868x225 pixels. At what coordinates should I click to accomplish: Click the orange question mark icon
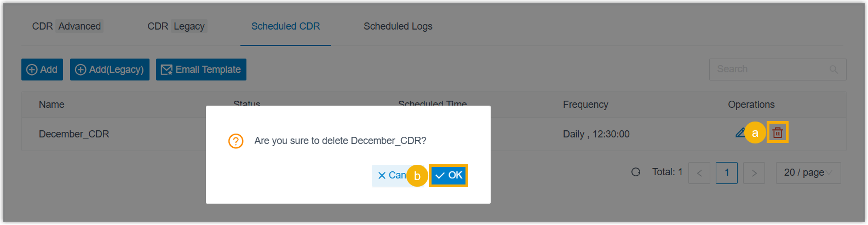(235, 141)
